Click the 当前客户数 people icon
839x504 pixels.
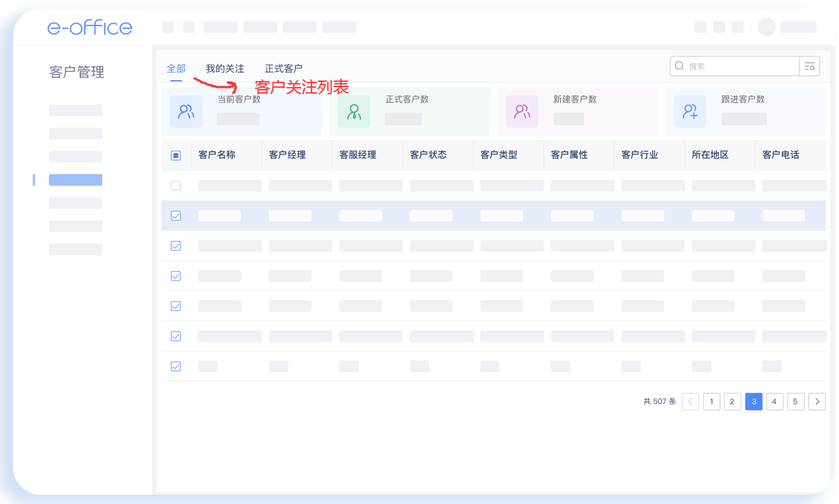[x=186, y=111]
